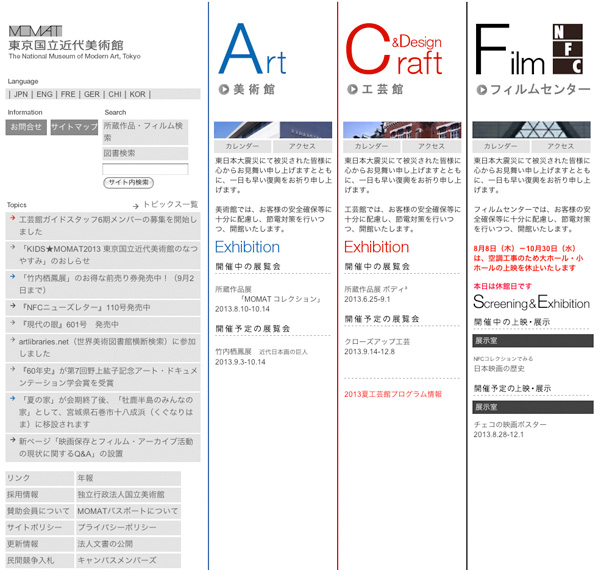The height and width of the screenshot is (570, 600).
Task: Open アクセス tab under Film Center
Action: 560,146
